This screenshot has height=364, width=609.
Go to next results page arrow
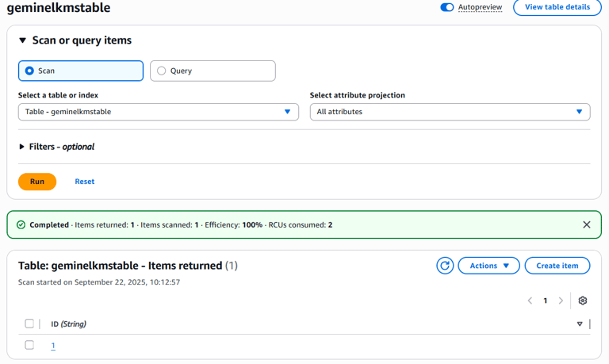(561, 301)
